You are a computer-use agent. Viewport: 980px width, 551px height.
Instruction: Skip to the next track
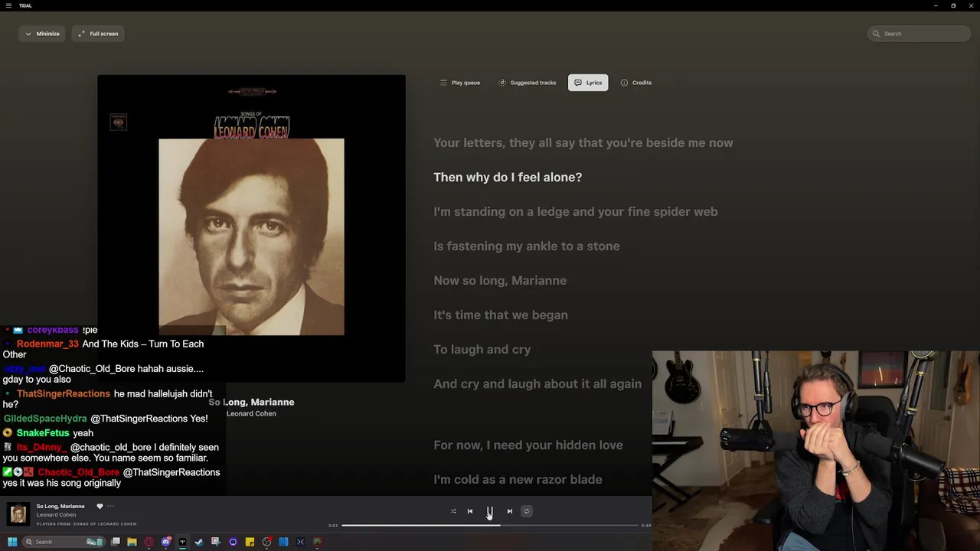pos(510,511)
